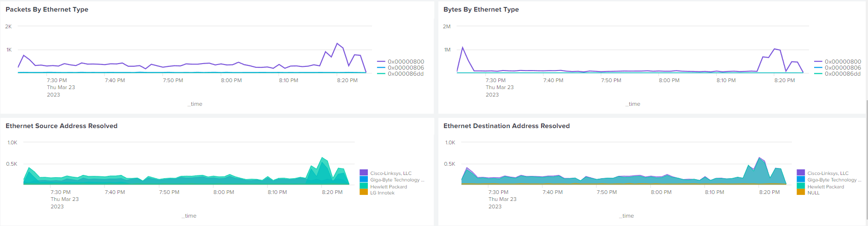Click 2M y-axis label in Bytes chart
868x226 pixels.
click(x=447, y=26)
